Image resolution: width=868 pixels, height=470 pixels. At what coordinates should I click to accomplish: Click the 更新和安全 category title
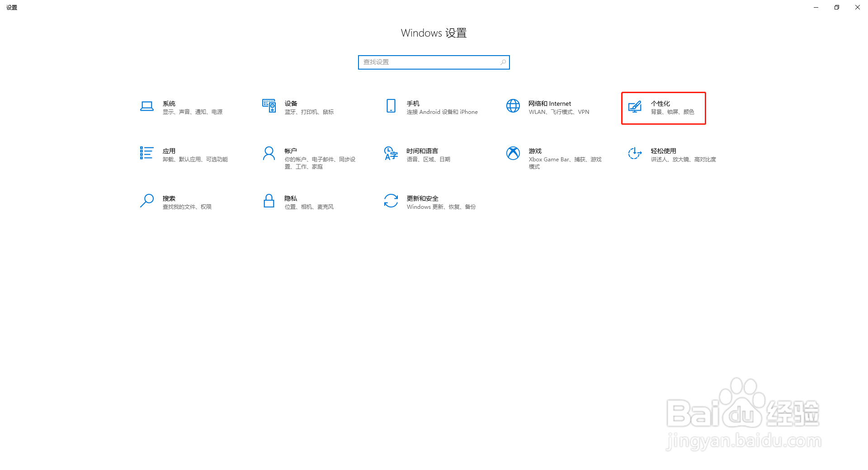pos(422,198)
